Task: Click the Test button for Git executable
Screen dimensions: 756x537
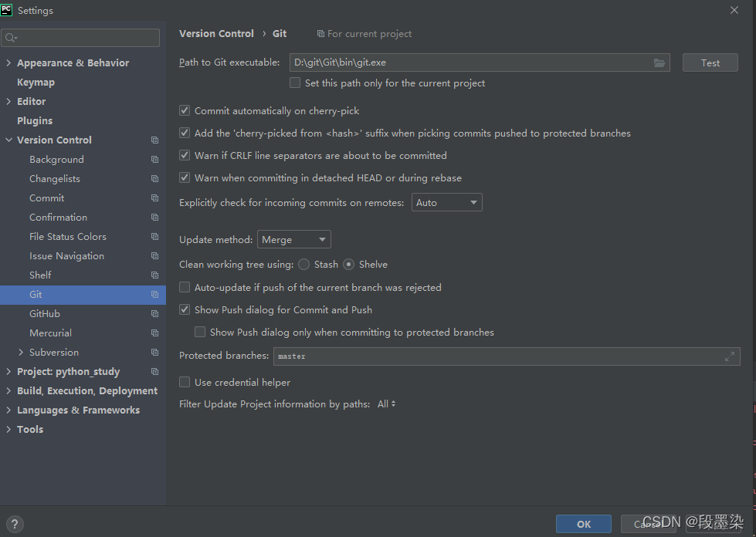Action: coord(710,62)
